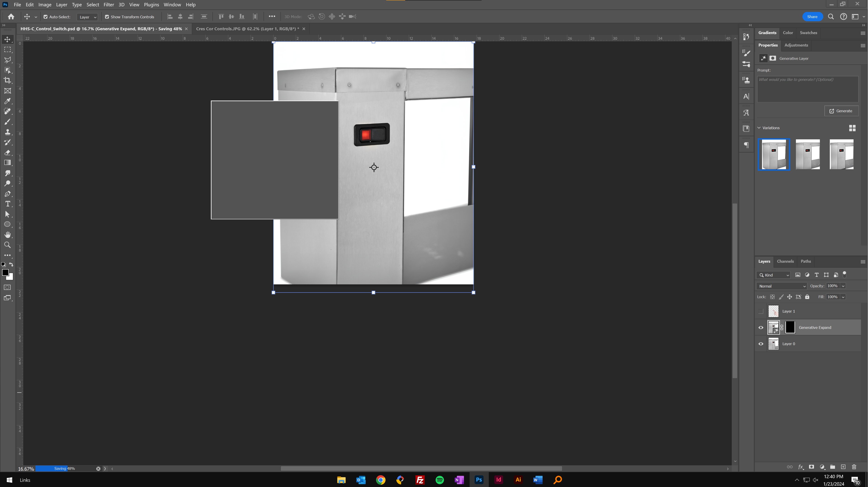Open the Kind layer filter dropdown
This screenshot has height=487, width=868.
[773, 275]
